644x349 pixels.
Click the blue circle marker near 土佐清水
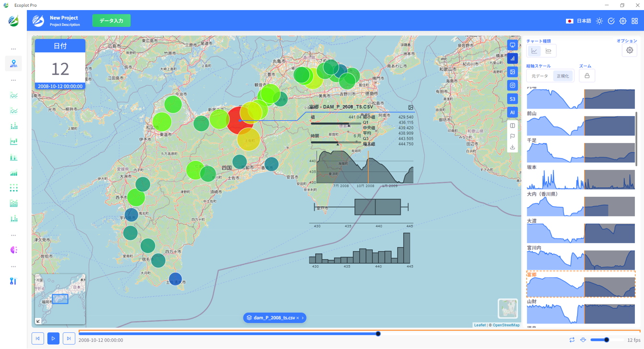tap(175, 279)
